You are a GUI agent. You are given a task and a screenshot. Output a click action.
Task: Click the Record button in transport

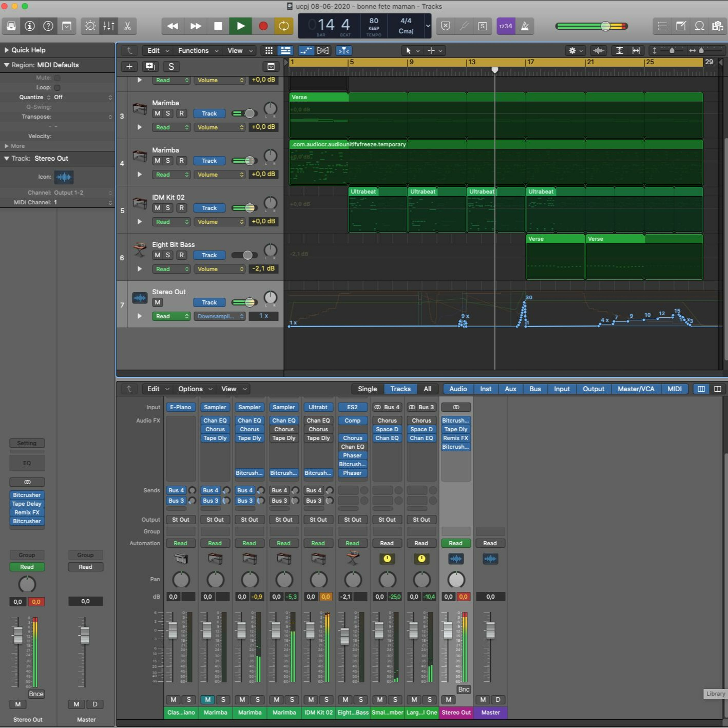tap(263, 26)
